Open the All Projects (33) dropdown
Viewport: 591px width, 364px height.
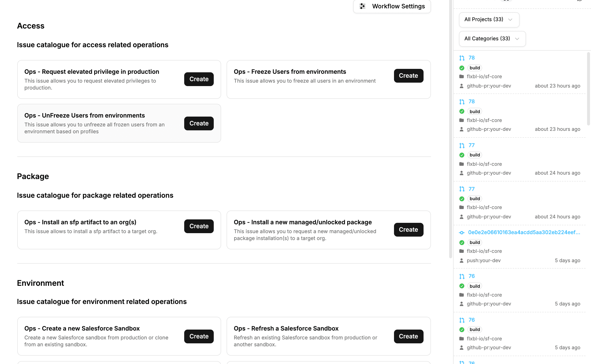tap(489, 20)
